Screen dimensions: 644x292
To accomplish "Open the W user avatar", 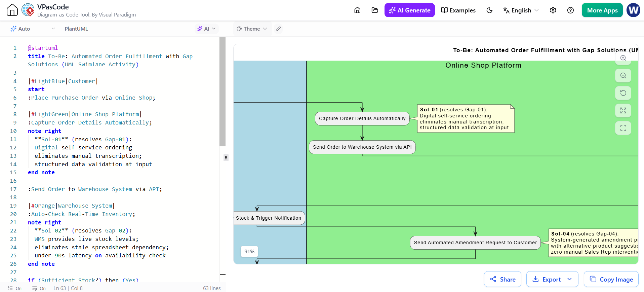I will (633, 10).
